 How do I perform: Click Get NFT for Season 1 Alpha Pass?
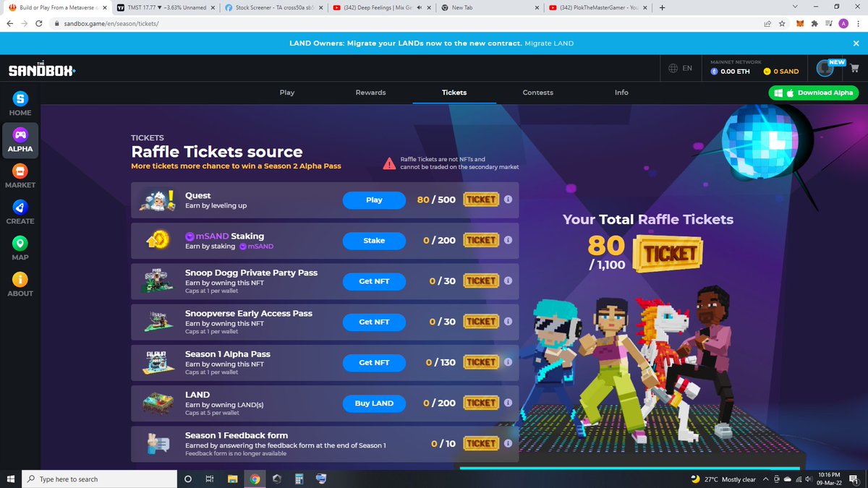pos(374,362)
